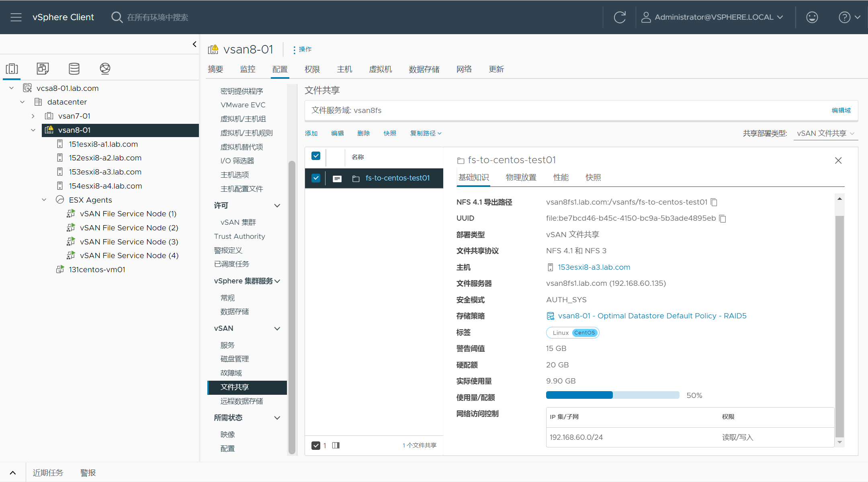The width and height of the screenshot is (868, 482).
Task: Open the hamburger navigation menu
Action: tap(16, 17)
